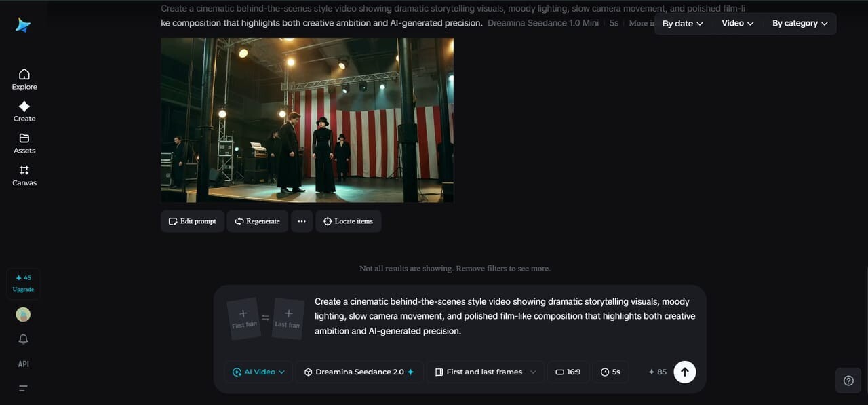Open the Video type filter dropdown
This screenshot has height=405, width=868.
(738, 23)
